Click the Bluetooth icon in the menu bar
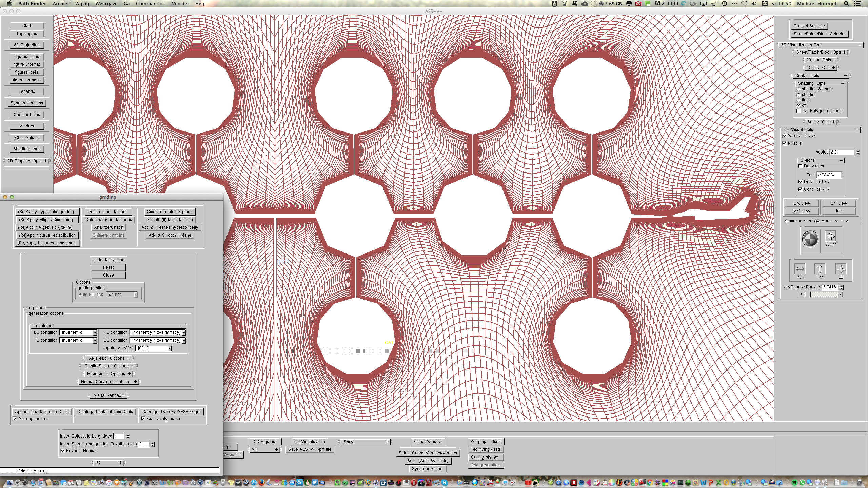 (x=734, y=4)
